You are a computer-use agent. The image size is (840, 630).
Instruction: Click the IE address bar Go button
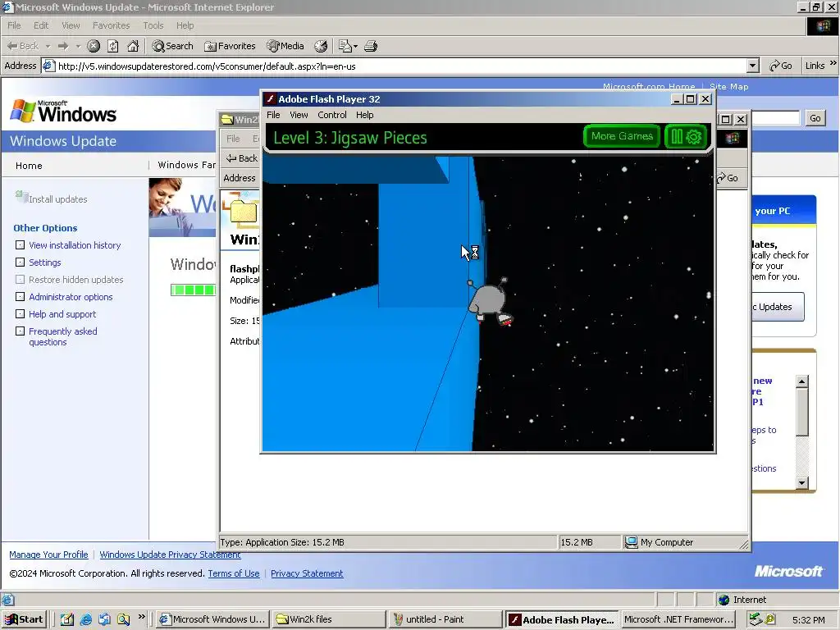click(x=781, y=66)
